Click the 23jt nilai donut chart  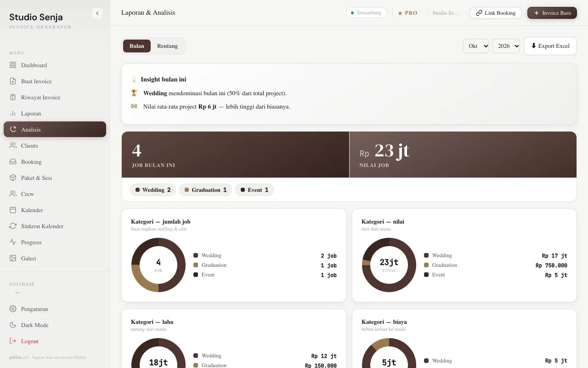coord(389,265)
